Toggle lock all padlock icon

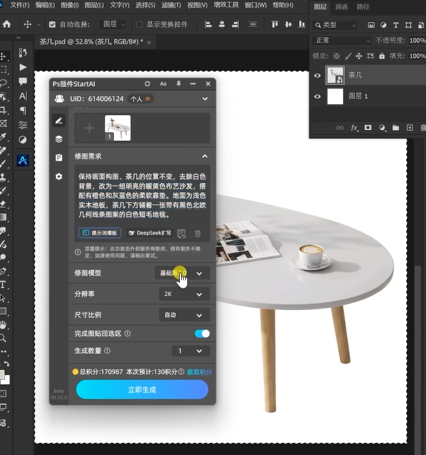(x=382, y=56)
